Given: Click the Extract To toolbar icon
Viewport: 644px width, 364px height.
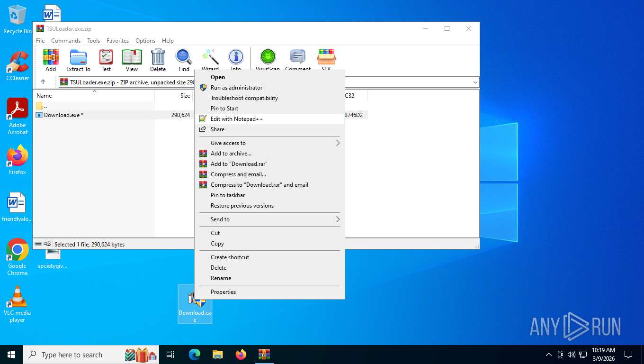Looking at the screenshot, I should coord(78,60).
